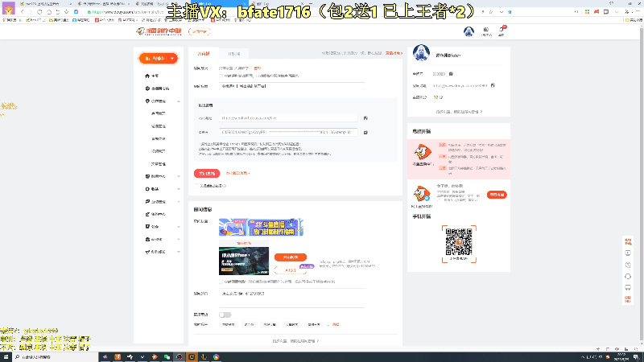This screenshot has height=362, width=644.
Task: Open the Windows Start menu
Action: point(6,357)
